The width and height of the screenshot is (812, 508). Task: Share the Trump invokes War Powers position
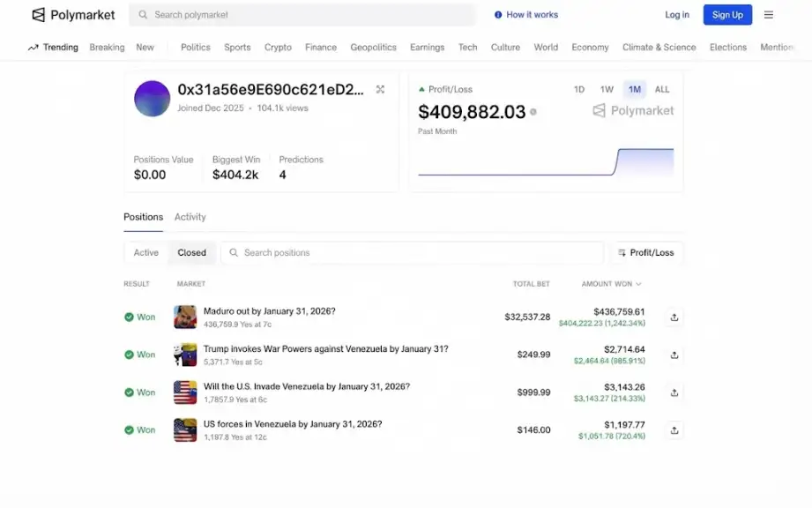click(x=674, y=355)
